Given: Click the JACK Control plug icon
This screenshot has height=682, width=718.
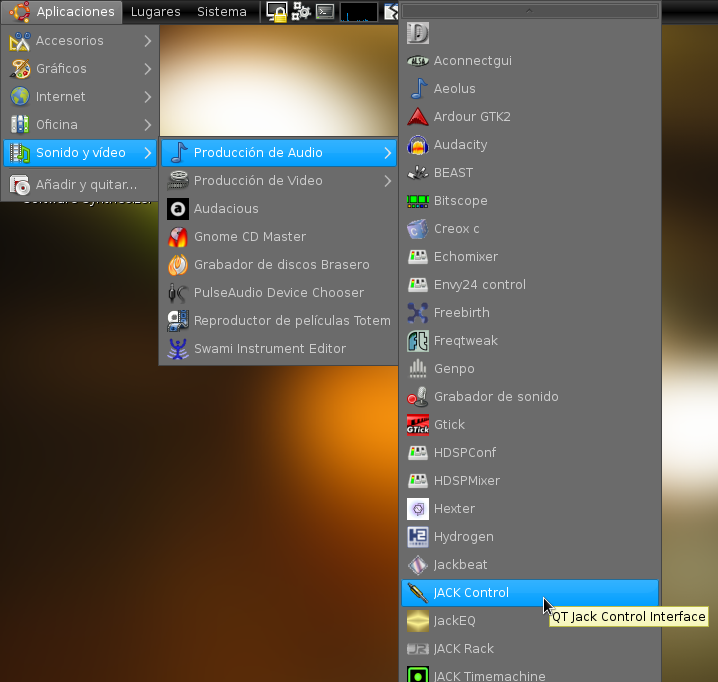Looking at the screenshot, I should tap(418, 593).
